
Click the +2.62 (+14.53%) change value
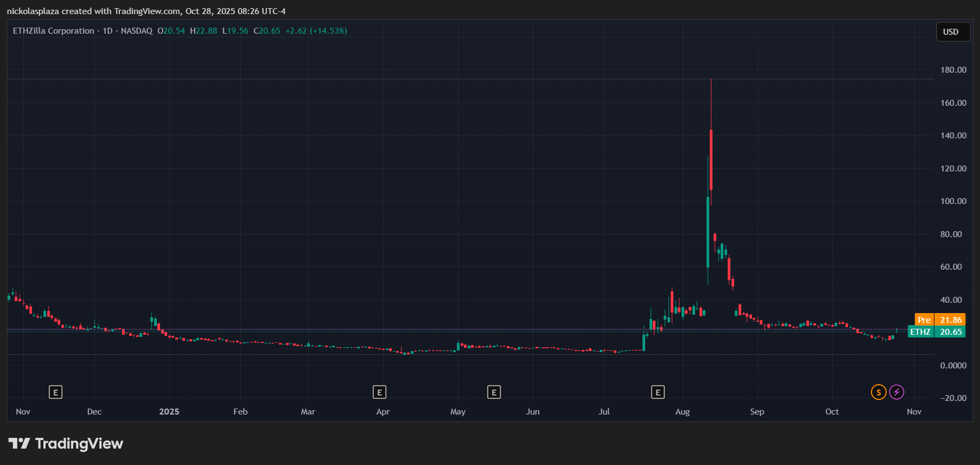[316, 31]
